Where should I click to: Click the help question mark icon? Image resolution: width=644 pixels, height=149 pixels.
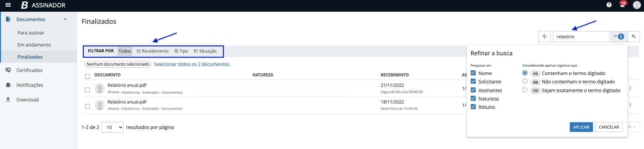609,5
